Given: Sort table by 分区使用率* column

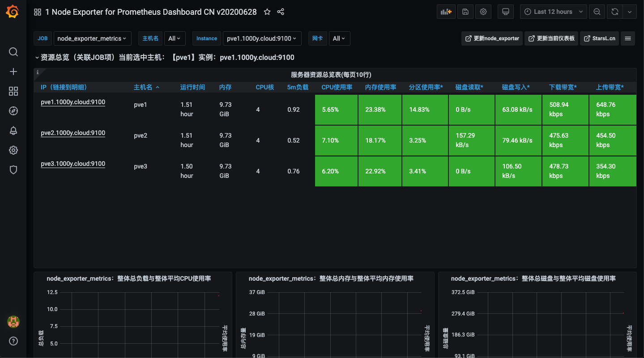Looking at the screenshot, I should pyautogui.click(x=426, y=87).
